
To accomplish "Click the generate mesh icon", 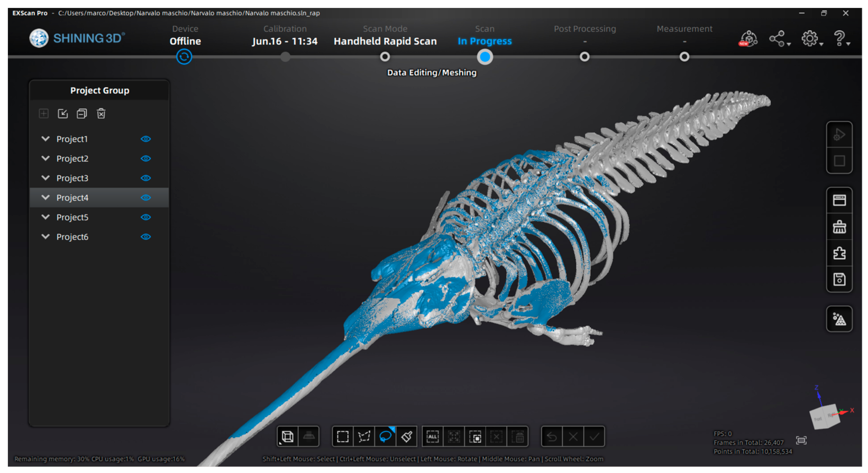I will coord(839,319).
